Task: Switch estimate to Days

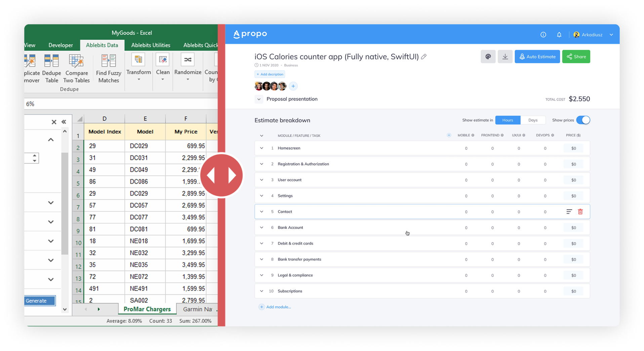Action: [x=533, y=120]
